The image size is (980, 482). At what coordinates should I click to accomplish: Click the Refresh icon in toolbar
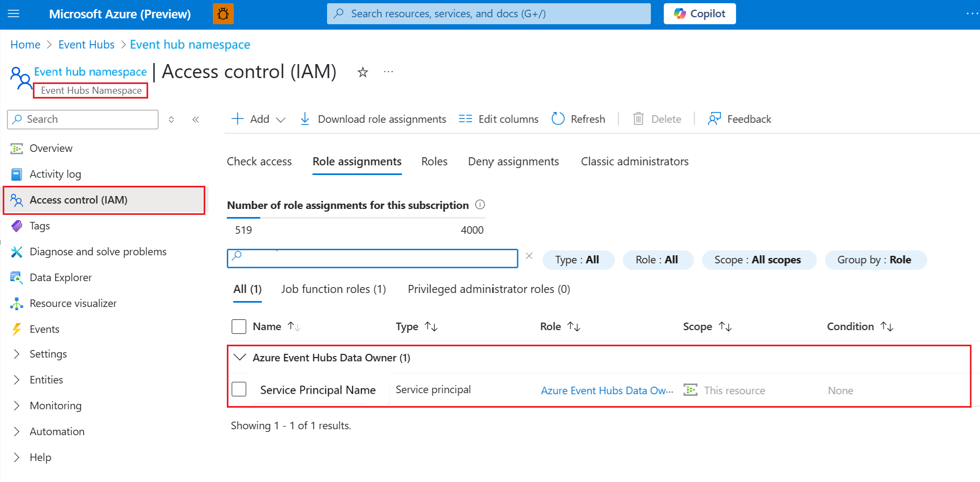click(x=558, y=119)
